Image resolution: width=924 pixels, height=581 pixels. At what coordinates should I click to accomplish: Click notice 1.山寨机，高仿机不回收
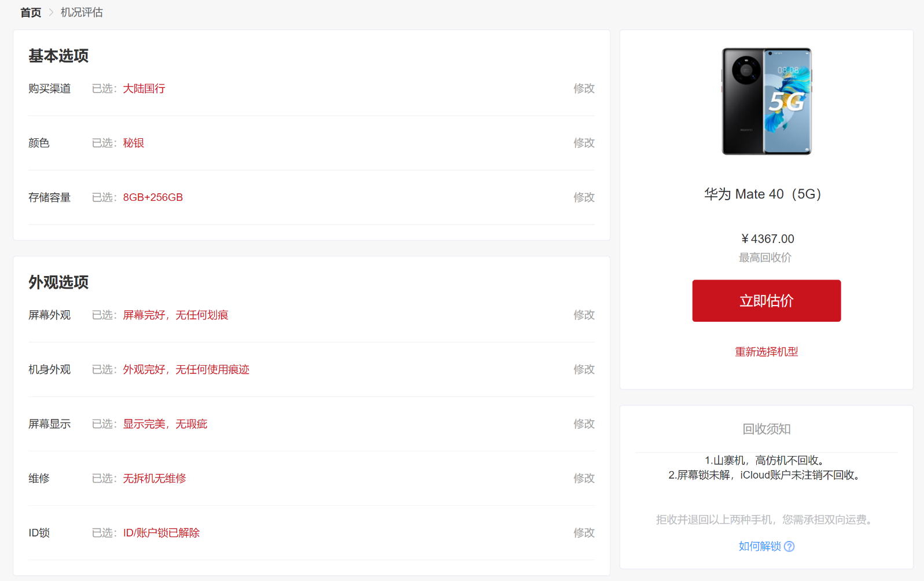pyautogui.click(x=766, y=460)
